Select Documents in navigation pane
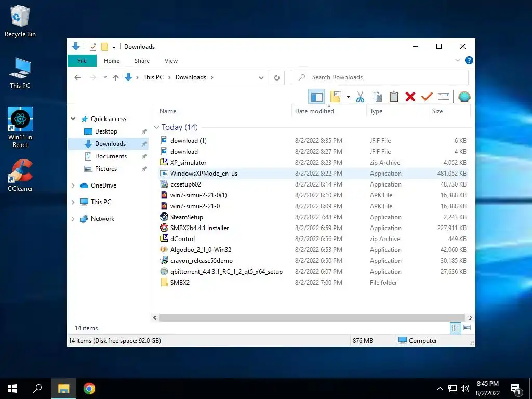Image resolution: width=532 pixels, height=399 pixels. click(x=111, y=156)
